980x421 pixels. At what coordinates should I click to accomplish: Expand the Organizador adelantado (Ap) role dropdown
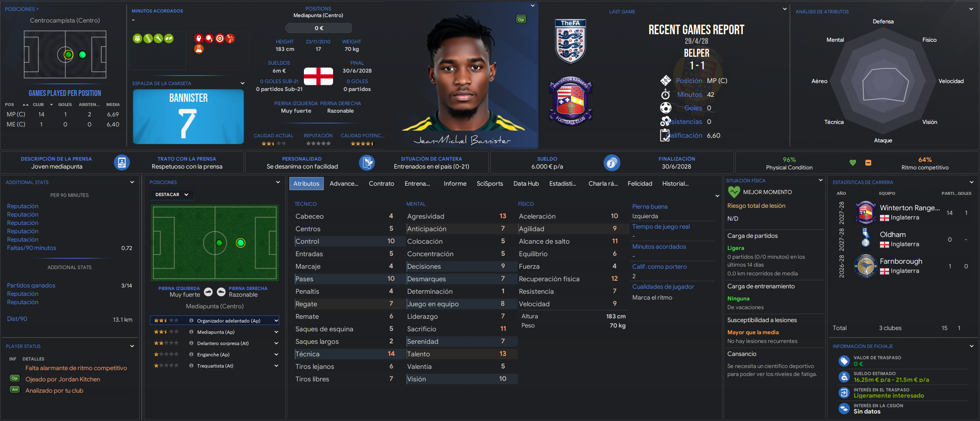click(276, 321)
